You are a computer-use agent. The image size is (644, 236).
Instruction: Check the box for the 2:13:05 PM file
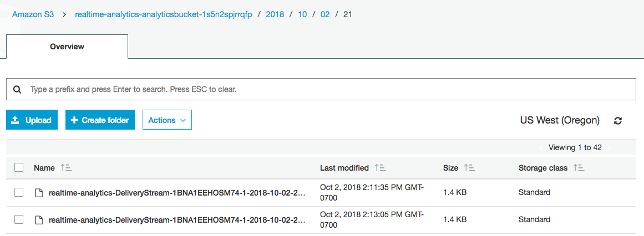click(x=19, y=219)
